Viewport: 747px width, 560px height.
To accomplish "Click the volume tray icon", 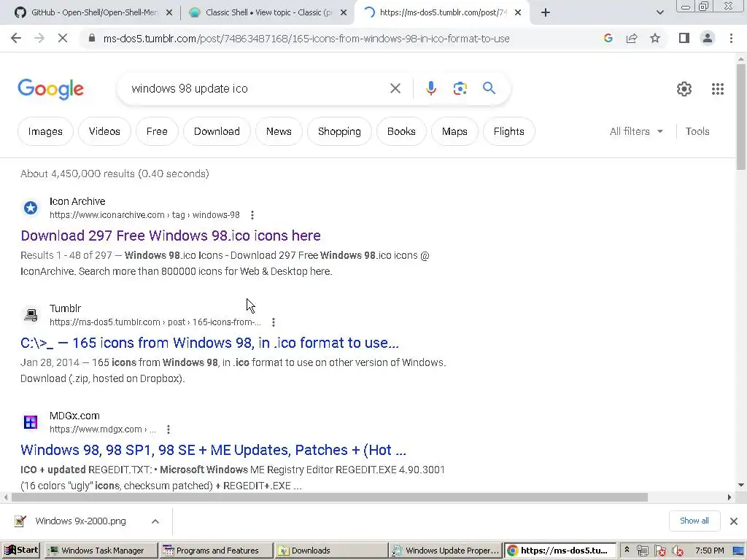I will (x=676, y=551).
